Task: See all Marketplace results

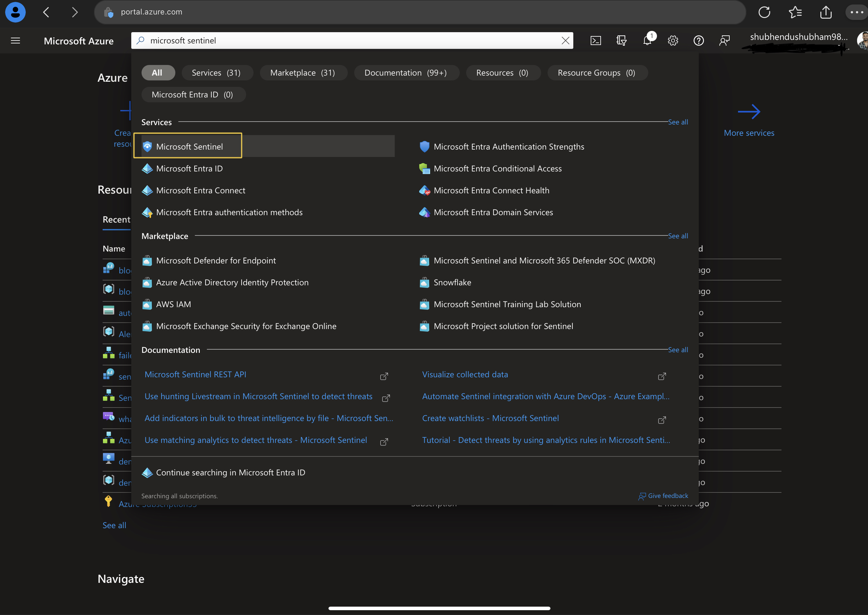Action: click(x=678, y=236)
